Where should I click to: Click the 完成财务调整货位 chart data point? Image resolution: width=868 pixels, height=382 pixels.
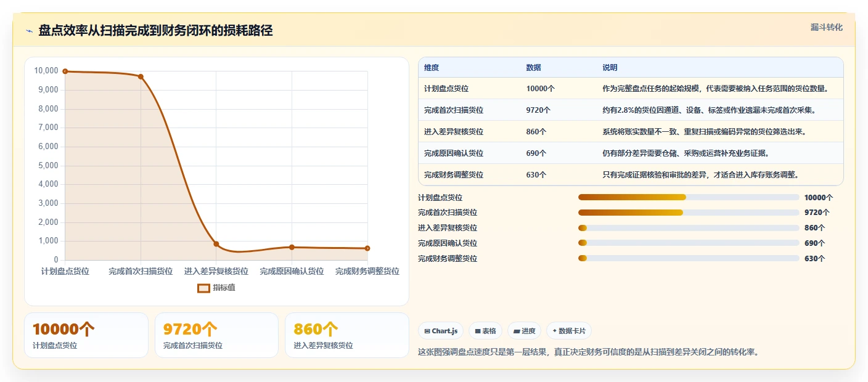click(367, 248)
